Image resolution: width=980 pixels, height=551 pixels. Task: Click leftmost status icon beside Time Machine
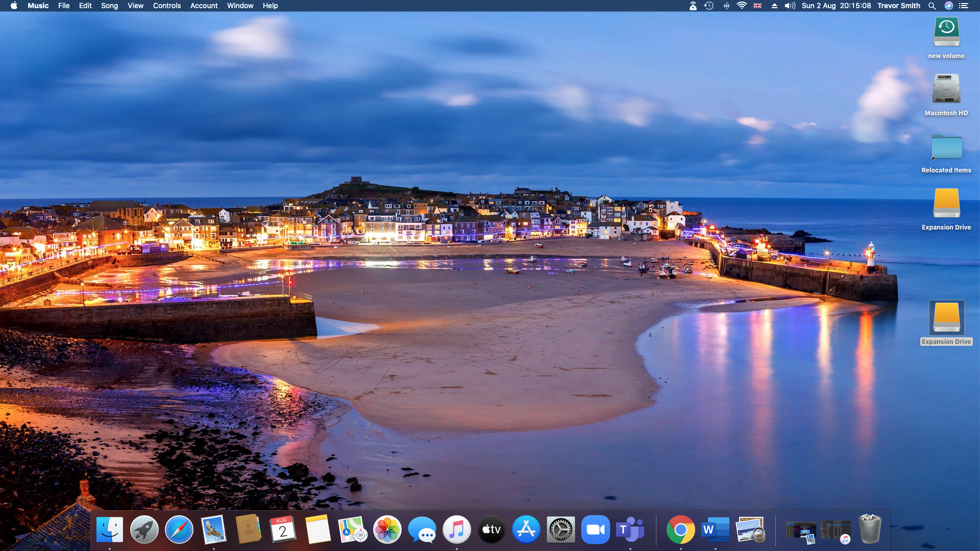coord(693,6)
